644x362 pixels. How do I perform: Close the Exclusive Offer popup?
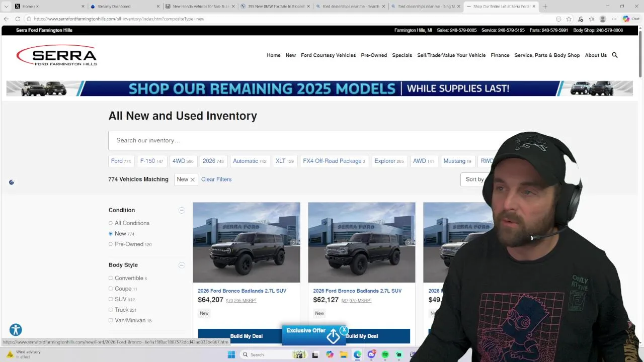[344, 330]
